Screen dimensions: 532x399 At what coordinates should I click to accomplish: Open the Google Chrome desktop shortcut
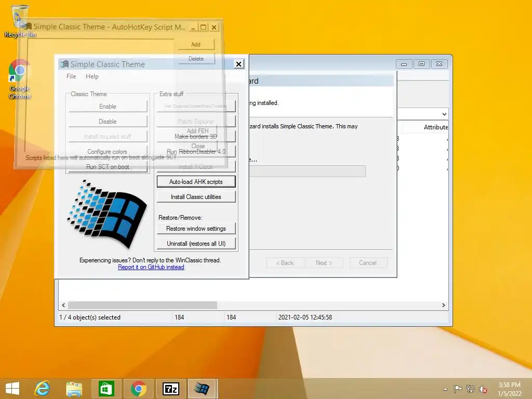(x=20, y=79)
